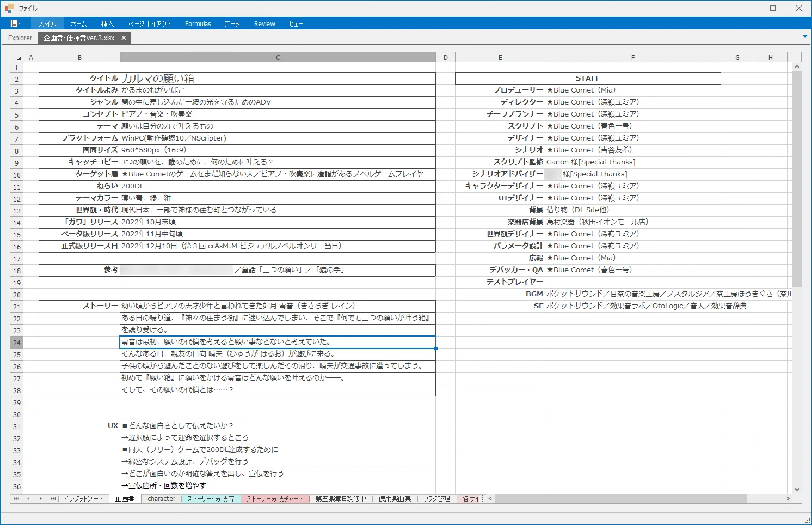Switch to the character sheet tab
Screen dimensions: 812x525
pos(162,498)
